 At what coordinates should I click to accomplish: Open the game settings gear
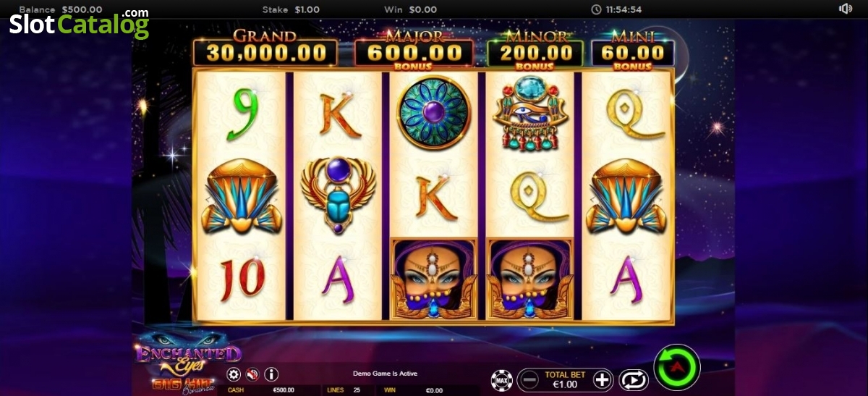coord(234,374)
